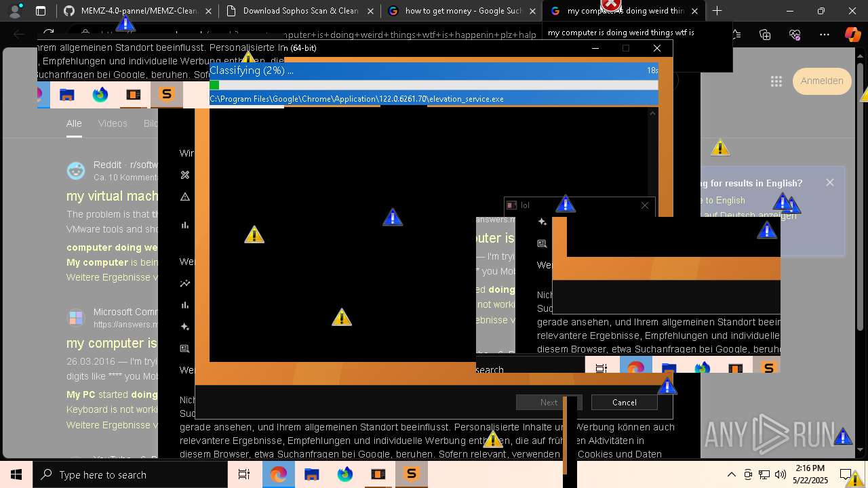
Task: Open the Google apps grid
Action: [776, 81]
